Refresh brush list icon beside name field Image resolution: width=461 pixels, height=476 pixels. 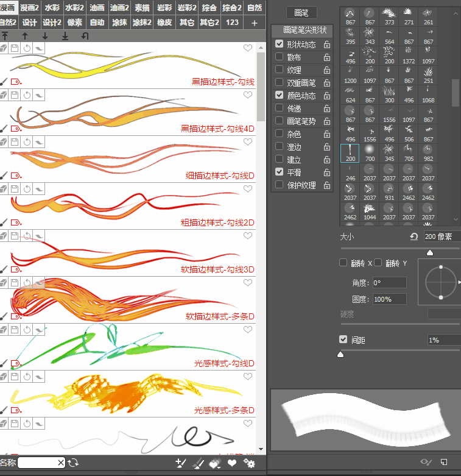[x=73, y=463]
